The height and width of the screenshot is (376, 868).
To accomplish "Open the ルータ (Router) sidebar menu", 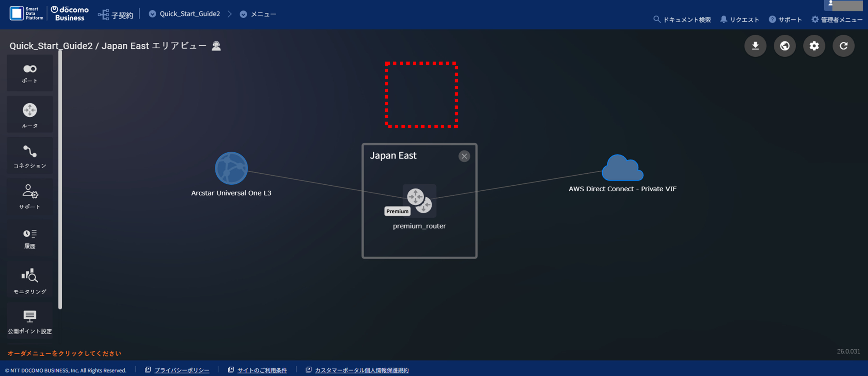I will pos(30,114).
